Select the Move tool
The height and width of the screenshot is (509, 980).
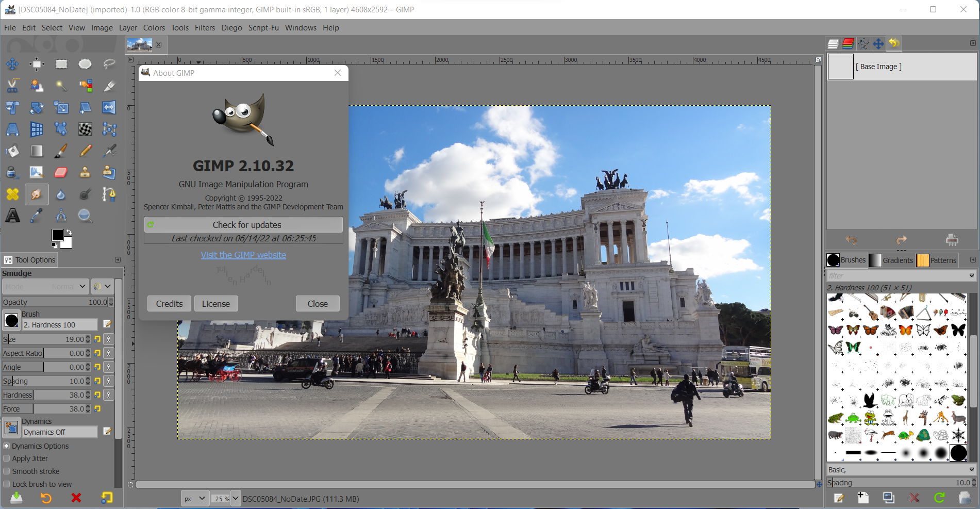pos(12,64)
